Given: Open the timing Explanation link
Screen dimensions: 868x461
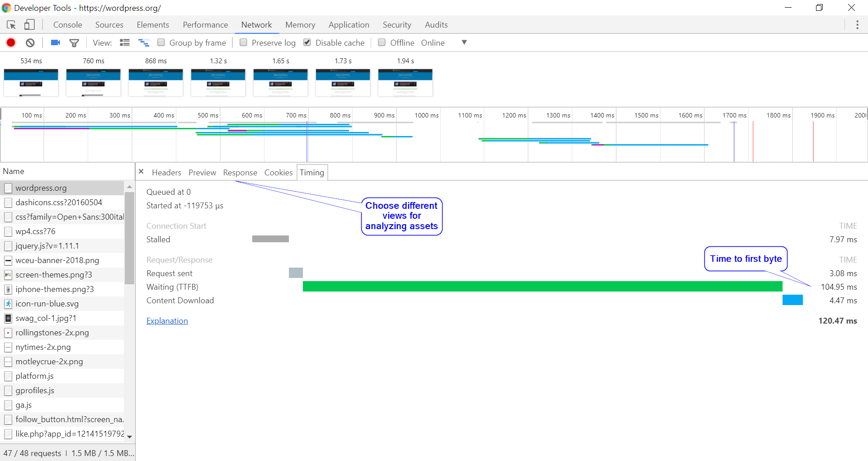Looking at the screenshot, I should tap(167, 321).
